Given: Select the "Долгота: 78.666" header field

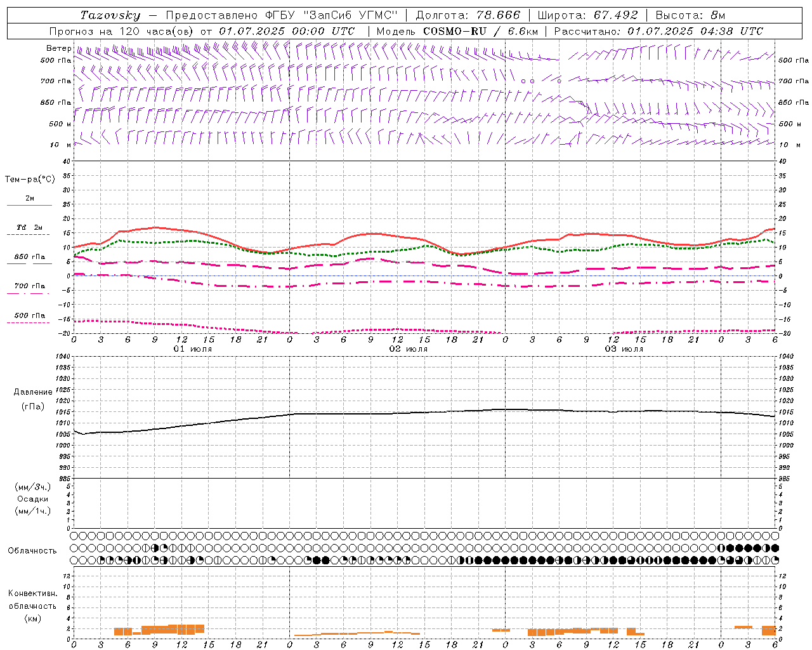Looking at the screenshot, I should (x=468, y=15).
